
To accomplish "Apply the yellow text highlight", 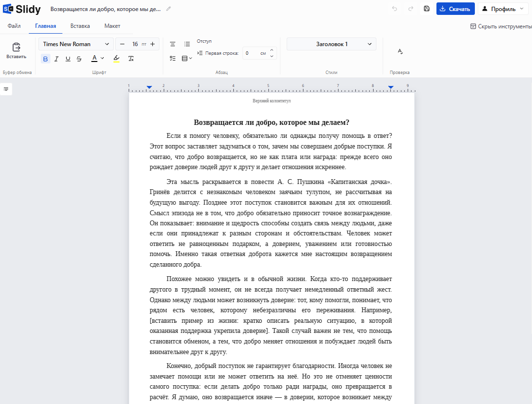I will (x=116, y=59).
